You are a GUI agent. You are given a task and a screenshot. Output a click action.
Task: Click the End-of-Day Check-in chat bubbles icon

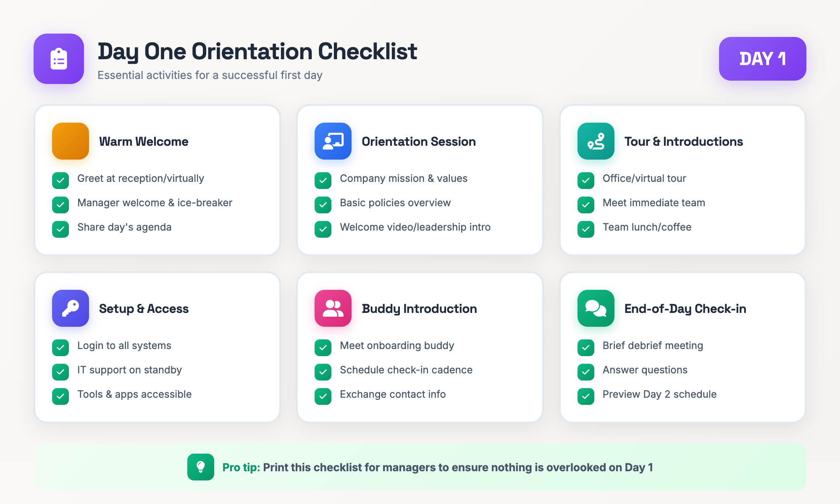pos(596,308)
